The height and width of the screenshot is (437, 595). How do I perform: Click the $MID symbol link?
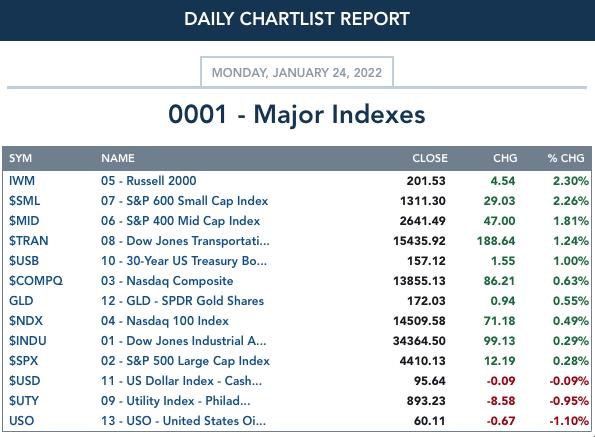point(24,221)
